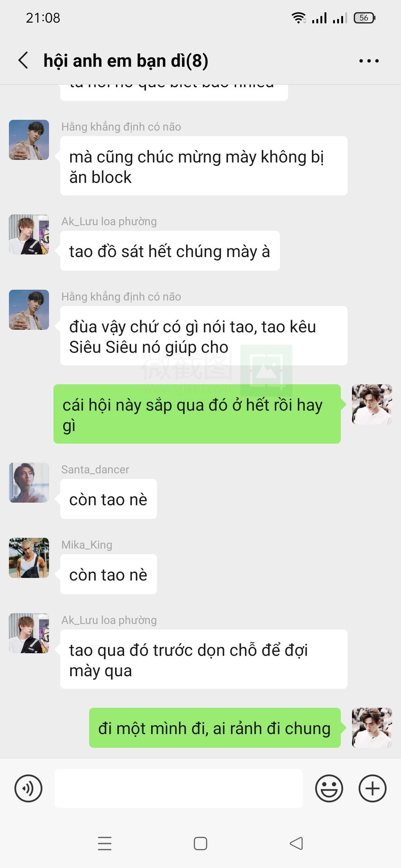401x868 pixels.
Task: Tap Mika_King's 'còn tao nè' message
Action: tap(109, 574)
